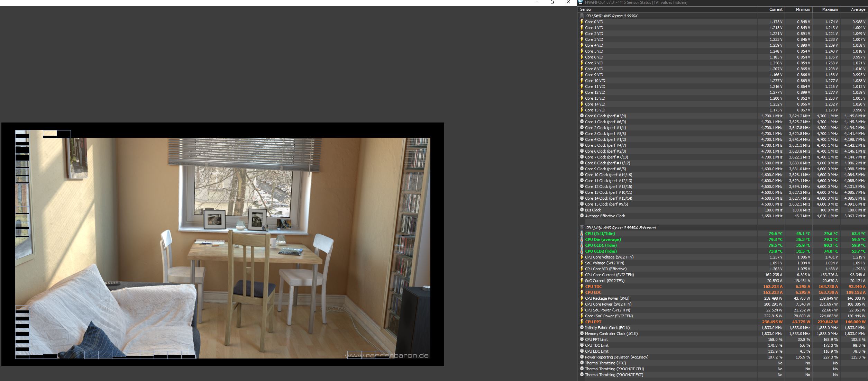Click the round icon beside Bus Clock
868x381 pixels.
(x=582, y=210)
